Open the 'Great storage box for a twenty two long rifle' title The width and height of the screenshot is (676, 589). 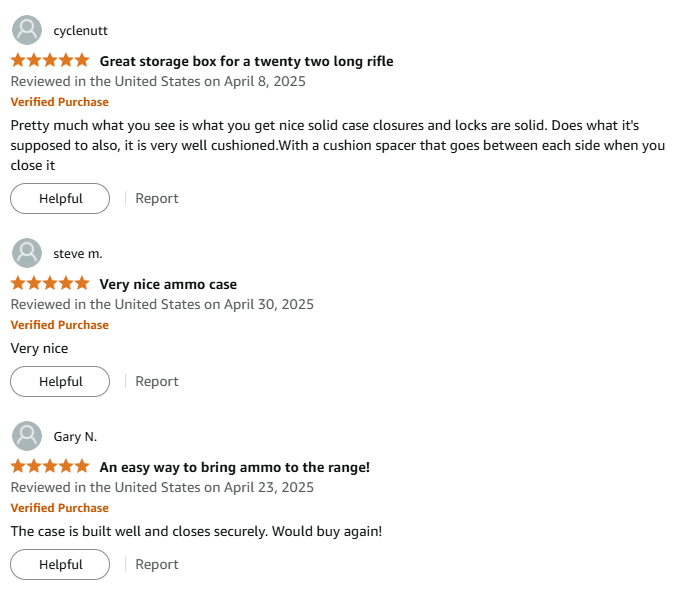(246, 61)
